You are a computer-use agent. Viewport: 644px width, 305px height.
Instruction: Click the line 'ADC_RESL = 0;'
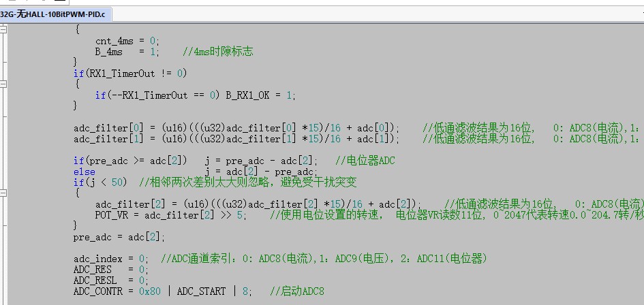111,280
